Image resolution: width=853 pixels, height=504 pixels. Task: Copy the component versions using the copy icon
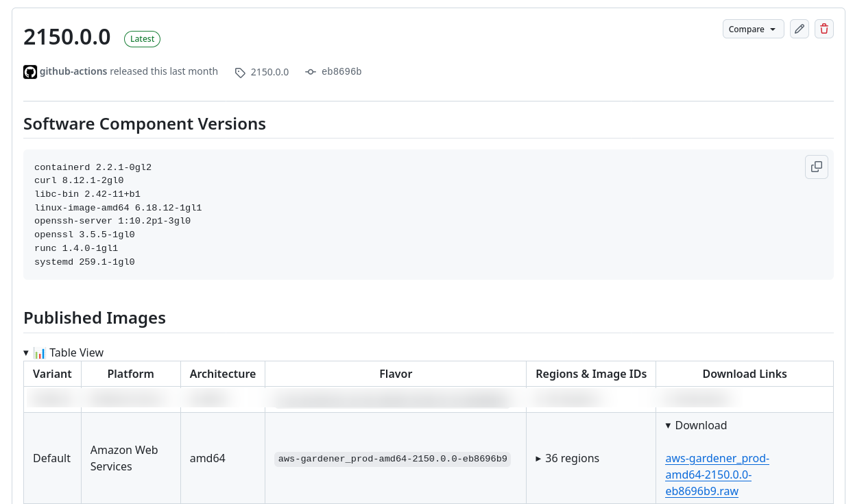pos(816,167)
